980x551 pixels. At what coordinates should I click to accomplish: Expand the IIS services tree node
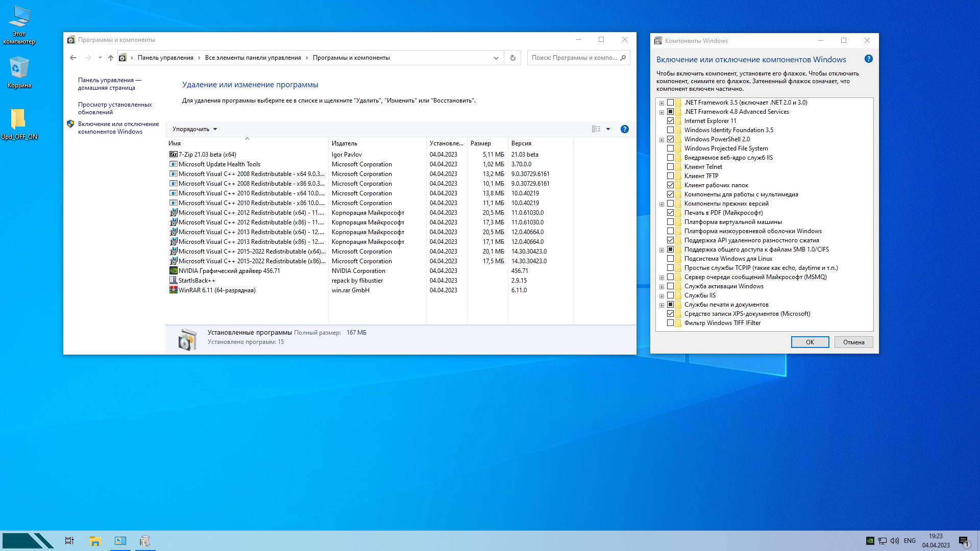pos(661,295)
